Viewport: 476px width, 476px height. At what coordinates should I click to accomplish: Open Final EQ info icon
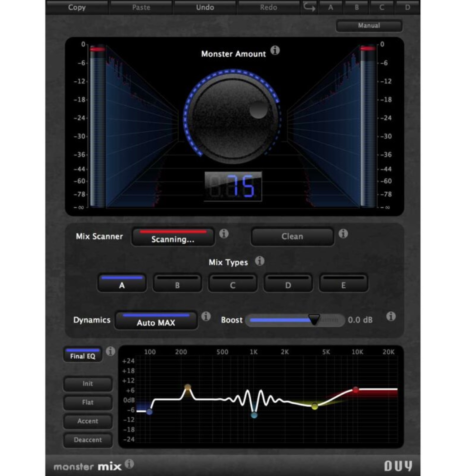(110, 351)
